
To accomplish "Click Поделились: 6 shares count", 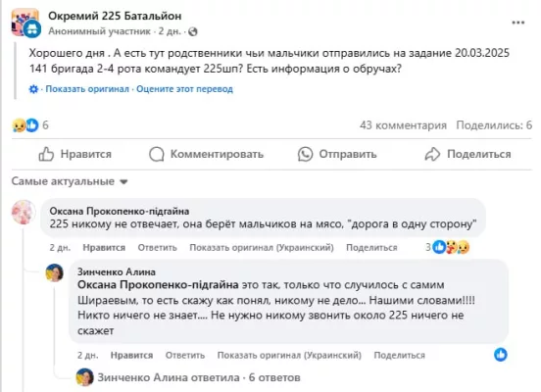I will pyautogui.click(x=494, y=125).
